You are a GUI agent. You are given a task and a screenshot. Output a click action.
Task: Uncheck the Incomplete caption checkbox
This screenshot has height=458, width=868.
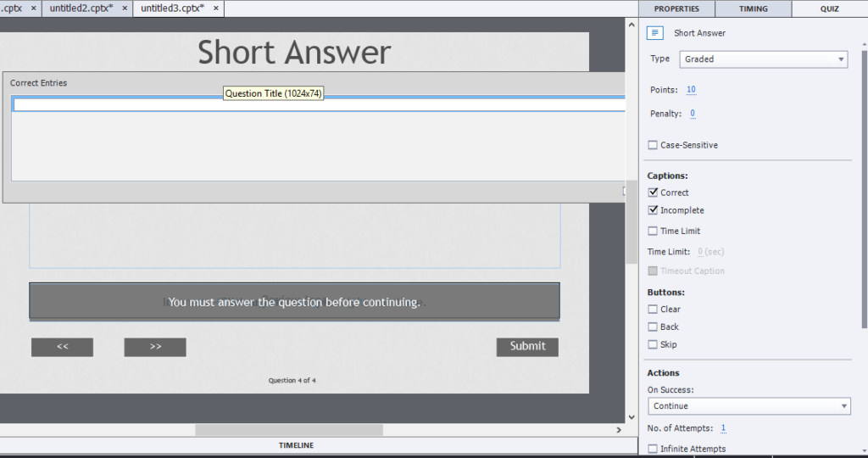pos(653,210)
